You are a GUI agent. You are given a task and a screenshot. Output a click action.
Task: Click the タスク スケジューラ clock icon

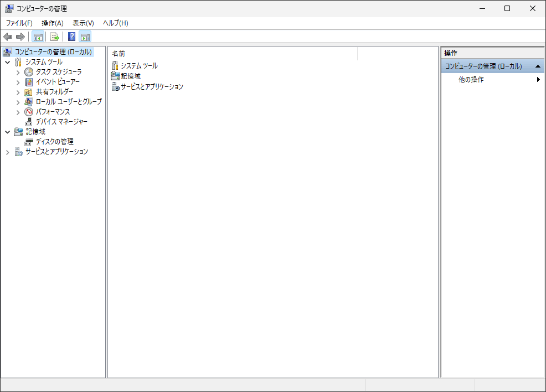tap(29, 72)
